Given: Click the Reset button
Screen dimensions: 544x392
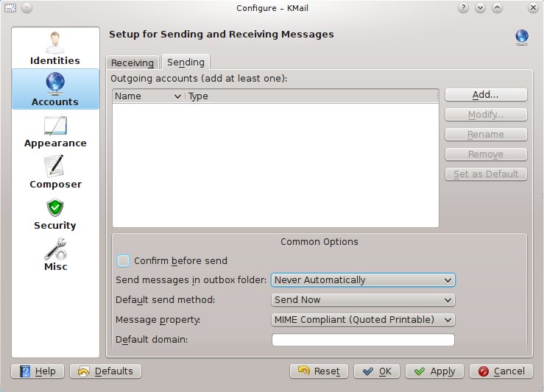Looking at the screenshot, I should click(x=319, y=371).
